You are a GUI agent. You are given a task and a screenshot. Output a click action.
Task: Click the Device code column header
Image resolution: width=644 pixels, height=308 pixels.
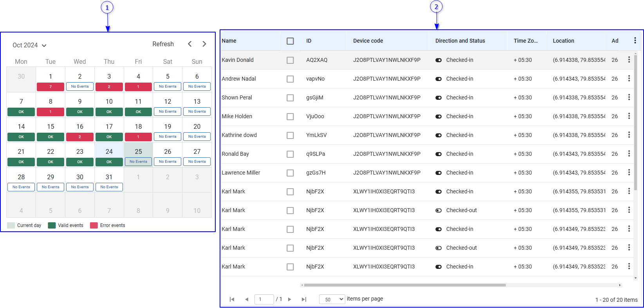click(368, 41)
